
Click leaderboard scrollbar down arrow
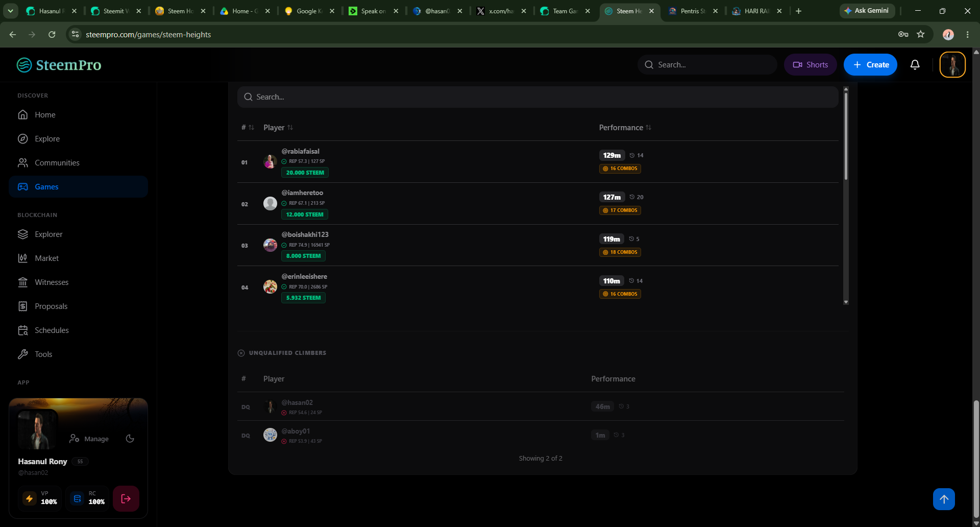846,302
